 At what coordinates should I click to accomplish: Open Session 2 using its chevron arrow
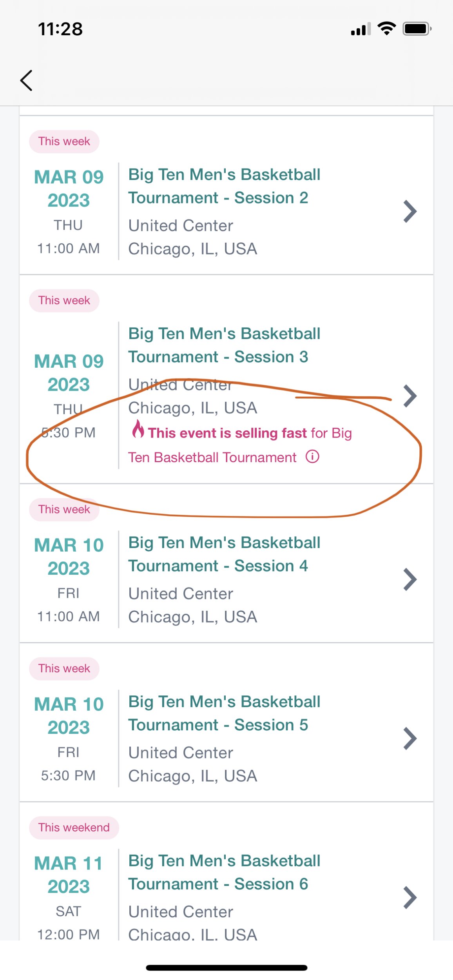click(410, 212)
